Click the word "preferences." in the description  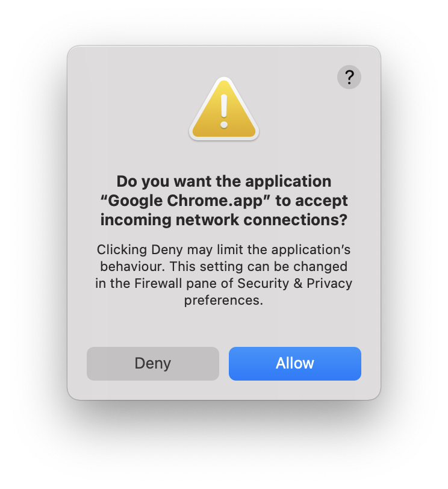click(223, 300)
